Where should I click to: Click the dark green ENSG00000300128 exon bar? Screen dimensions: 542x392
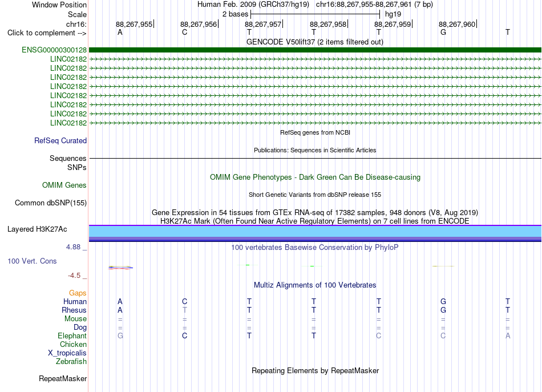click(x=315, y=50)
